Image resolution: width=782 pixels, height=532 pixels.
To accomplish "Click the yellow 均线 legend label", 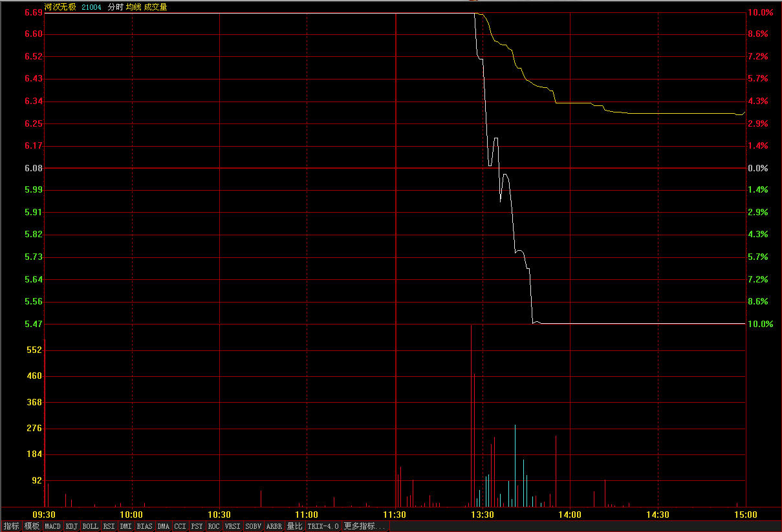I will (x=133, y=7).
